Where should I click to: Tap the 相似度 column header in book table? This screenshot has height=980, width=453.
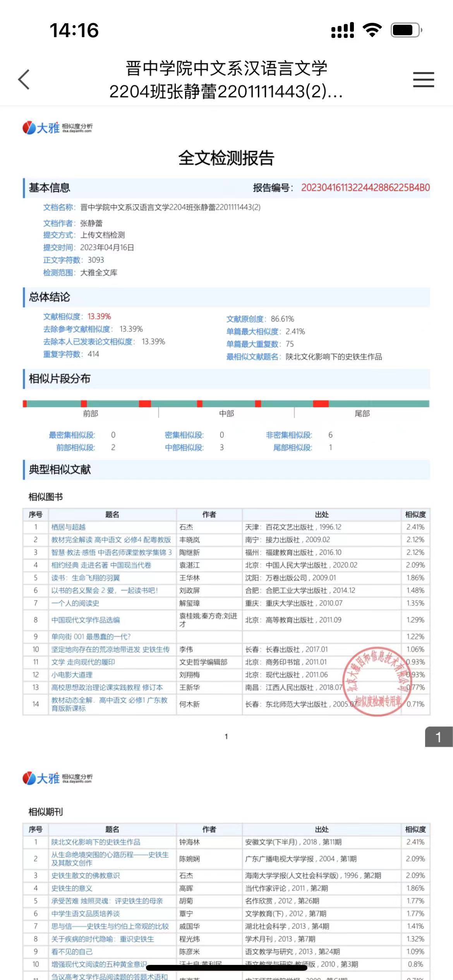(x=415, y=515)
